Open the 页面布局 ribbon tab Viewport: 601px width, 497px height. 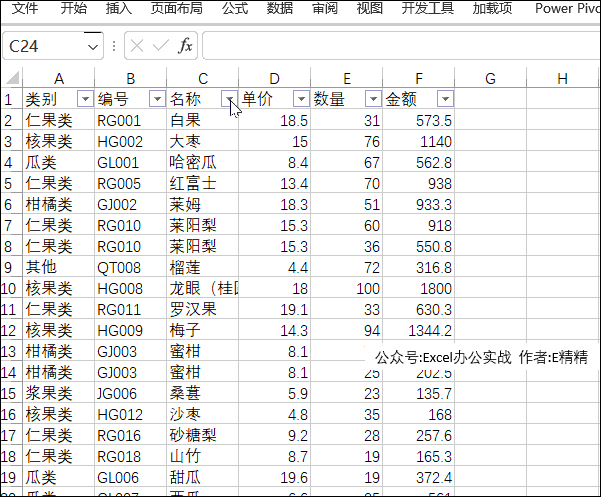176,8
